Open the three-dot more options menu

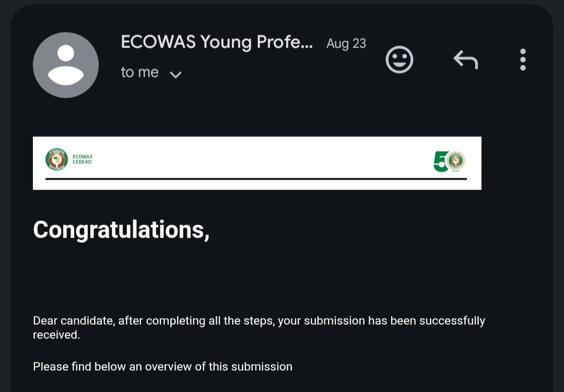tap(523, 60)
